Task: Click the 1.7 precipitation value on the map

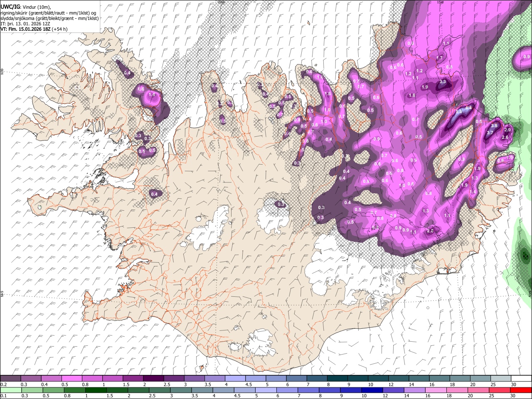Action: pyautogui.click(x=439, y=58)
